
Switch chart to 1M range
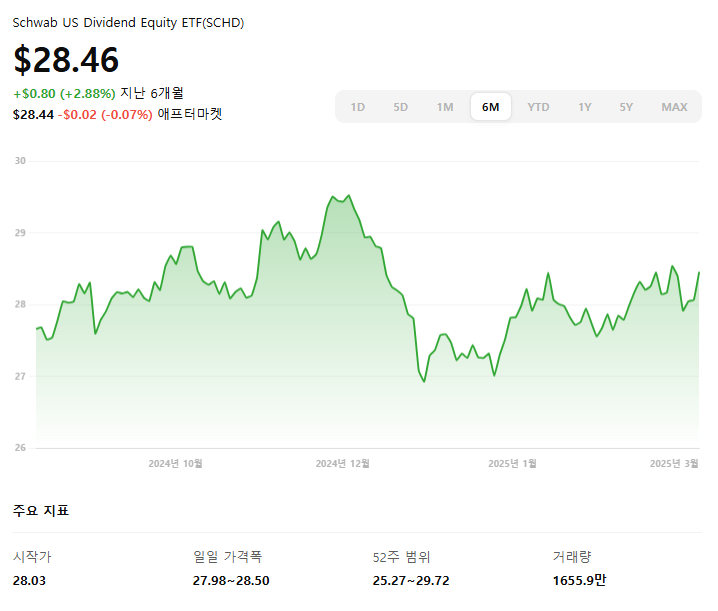[445, 107]
